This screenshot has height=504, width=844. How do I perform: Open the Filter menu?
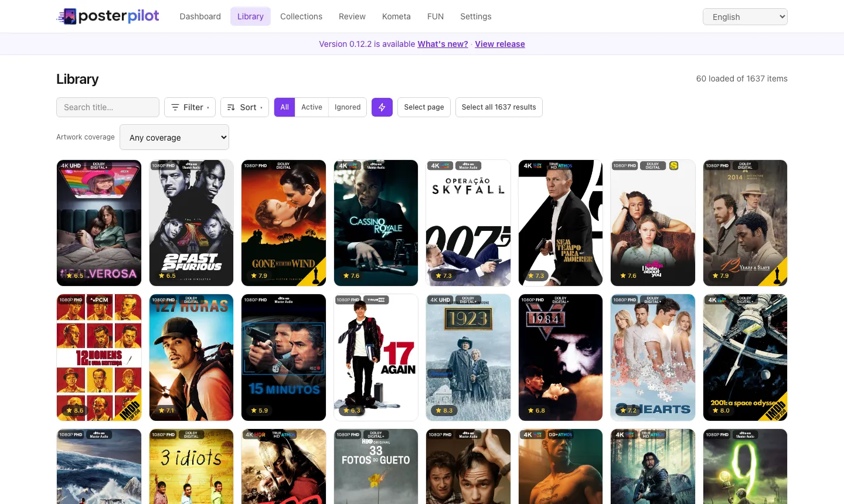click(190, 107)
